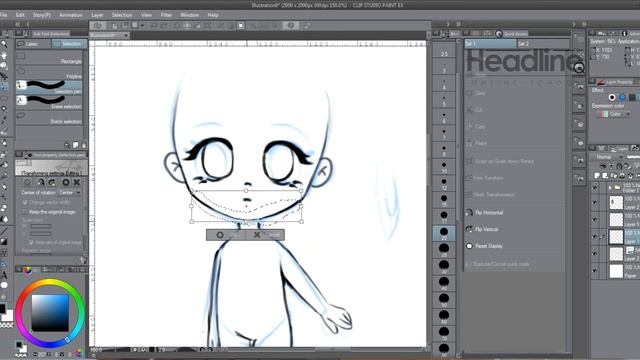640x360 pixels.
Task: Open the Animation menu
Action: coord(71,15)
